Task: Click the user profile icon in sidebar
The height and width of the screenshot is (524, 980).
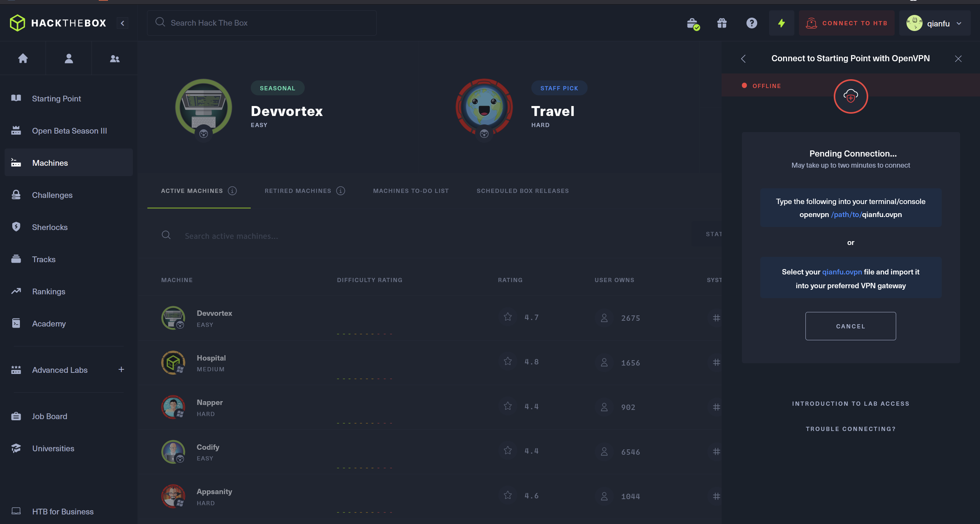Action: click(x=69, y=58)
